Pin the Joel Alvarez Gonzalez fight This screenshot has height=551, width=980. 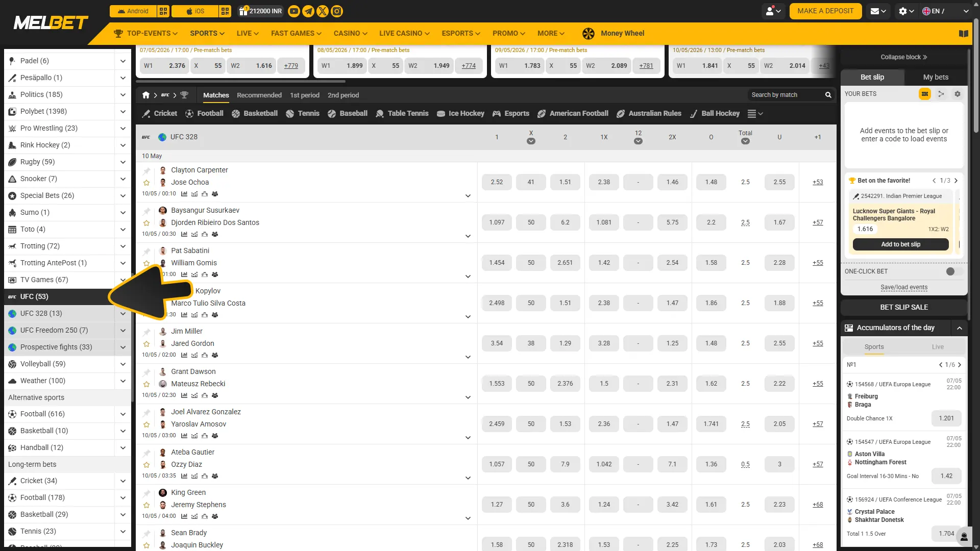146,412
